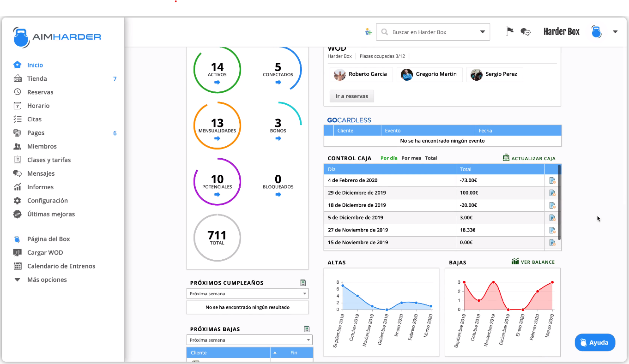629x364 pixels.
Task: Open the chat messages icon in top bar
Action: click(526, 32)
